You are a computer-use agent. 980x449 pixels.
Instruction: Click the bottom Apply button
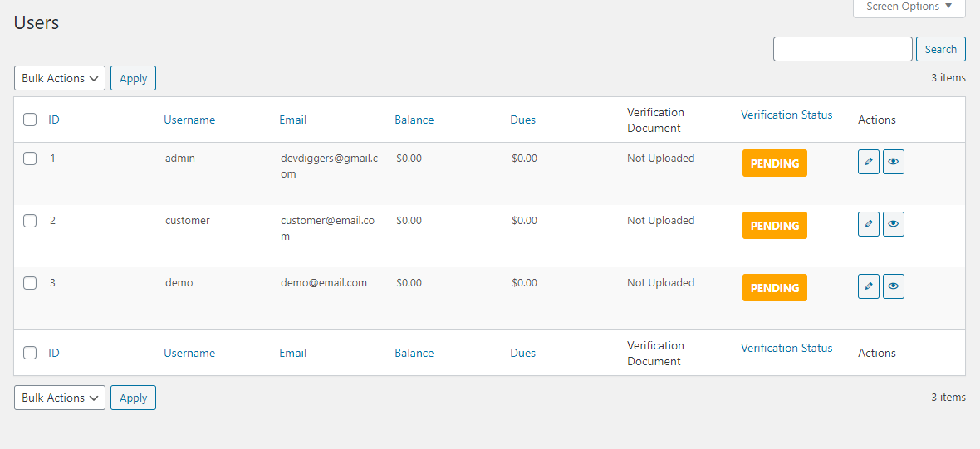133,398
